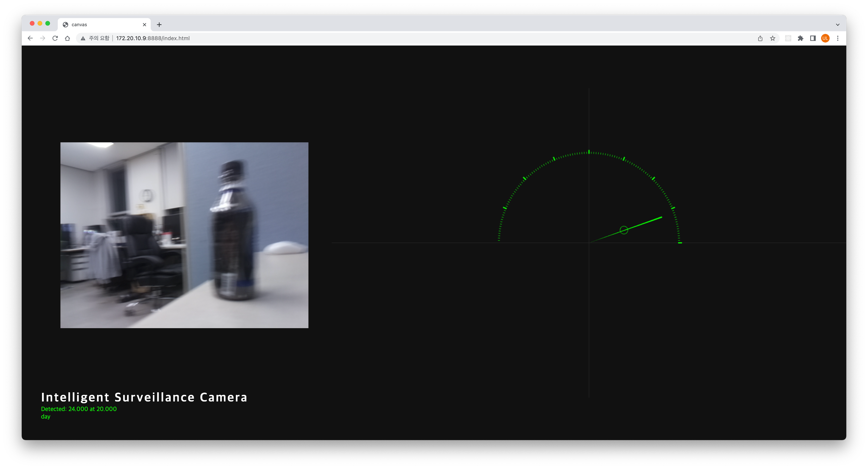The height and width of the screenshot is (469, 868).
Task: Open the browser home page
Action: pos(67,38)
